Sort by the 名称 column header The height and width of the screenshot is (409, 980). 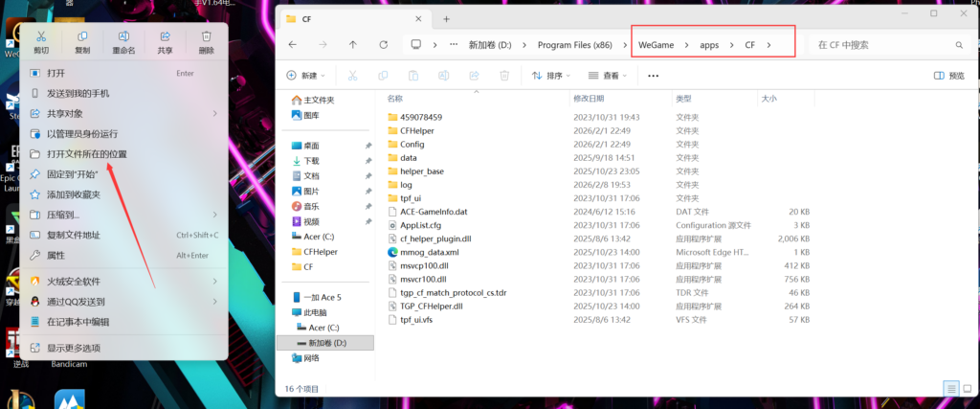tap(395, 99)
